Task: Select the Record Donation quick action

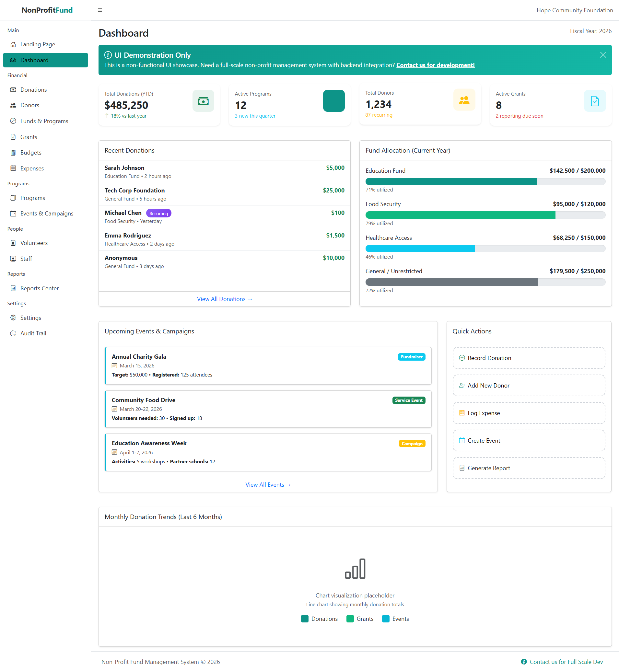Action: click(x=529, y=358)
